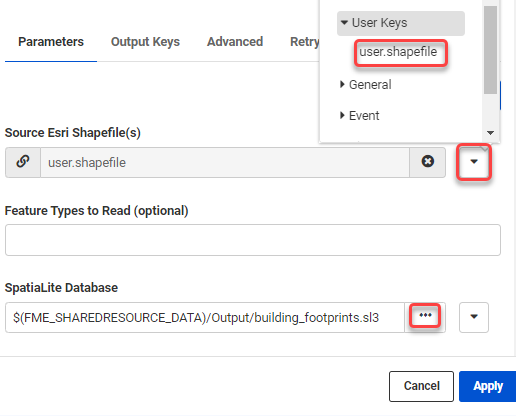
Task: Go to the Advanced tab
Action: pyautogui.click(x=235, y=42)
